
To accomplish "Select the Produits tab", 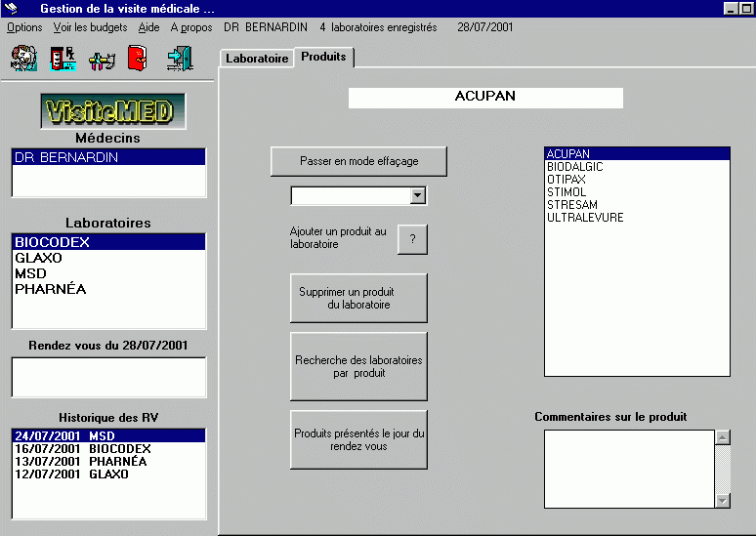I will [x=324, y=57].
